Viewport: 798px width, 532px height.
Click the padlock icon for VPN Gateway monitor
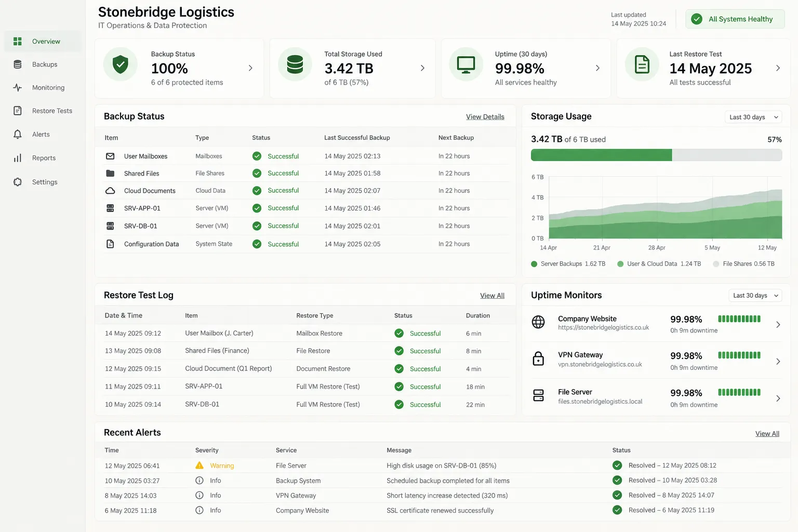538,358
